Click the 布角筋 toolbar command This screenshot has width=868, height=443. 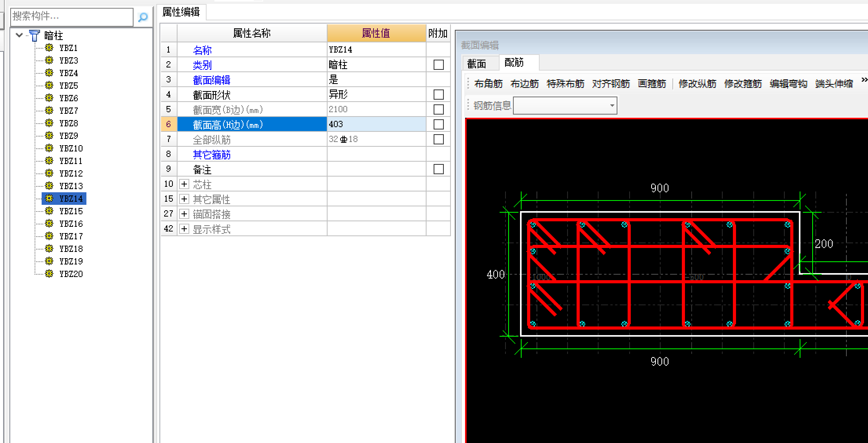point(488,84)
